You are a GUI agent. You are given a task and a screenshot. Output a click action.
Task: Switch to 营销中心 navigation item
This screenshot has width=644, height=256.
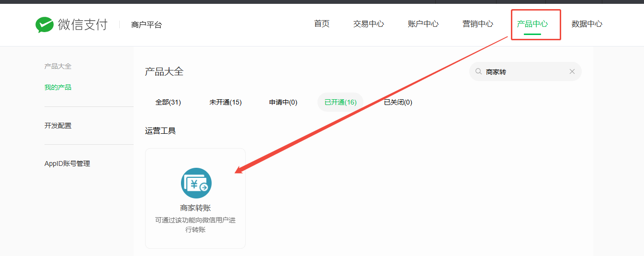click(x=477, y=24)
